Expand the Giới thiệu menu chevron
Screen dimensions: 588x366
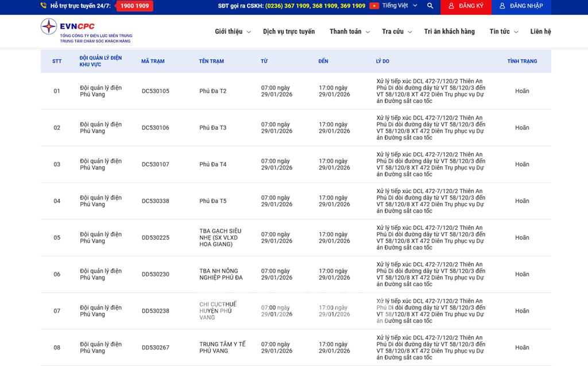click(x=249, y=32)
